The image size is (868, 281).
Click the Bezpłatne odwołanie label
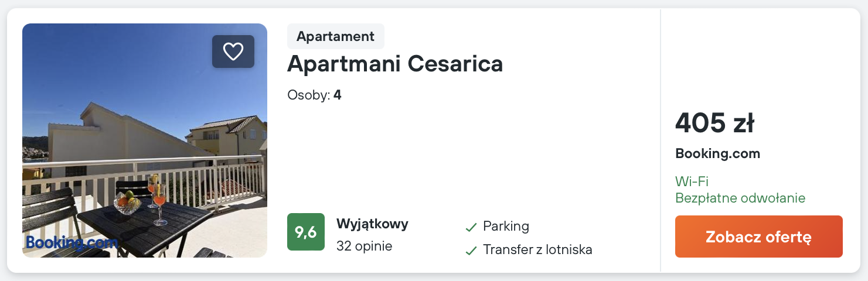740,198
